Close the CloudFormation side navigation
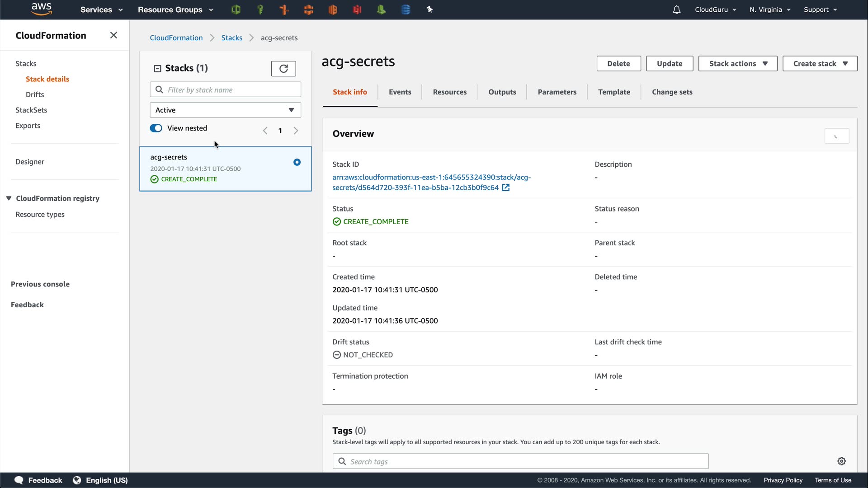Screen dimensions: 868x488 click(x=113, y=35)
